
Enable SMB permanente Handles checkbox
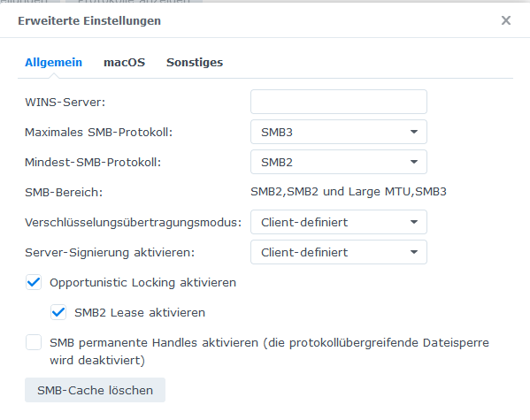[x=34, y=342]
